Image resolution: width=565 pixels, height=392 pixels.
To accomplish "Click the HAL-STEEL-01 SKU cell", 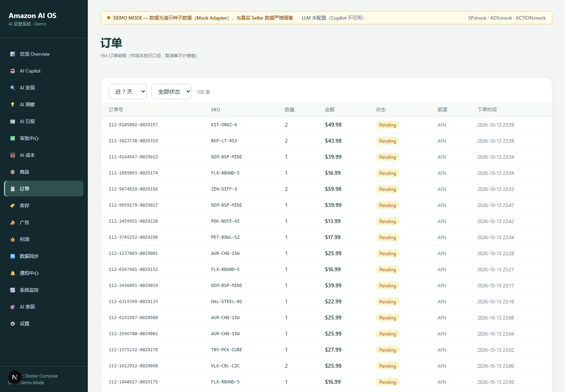I will pyautogui.click(x=226, y=302).
